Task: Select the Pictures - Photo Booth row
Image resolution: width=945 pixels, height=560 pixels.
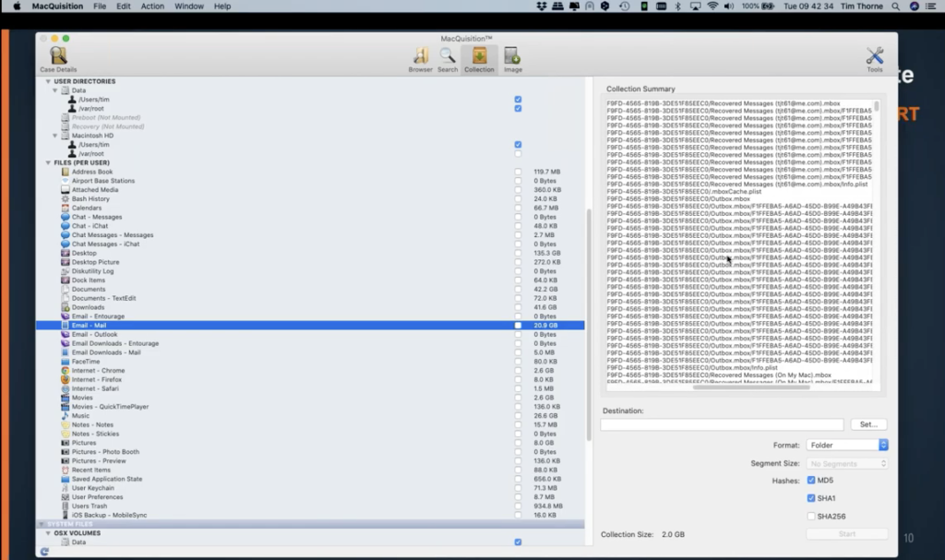Action: [310, 452]
